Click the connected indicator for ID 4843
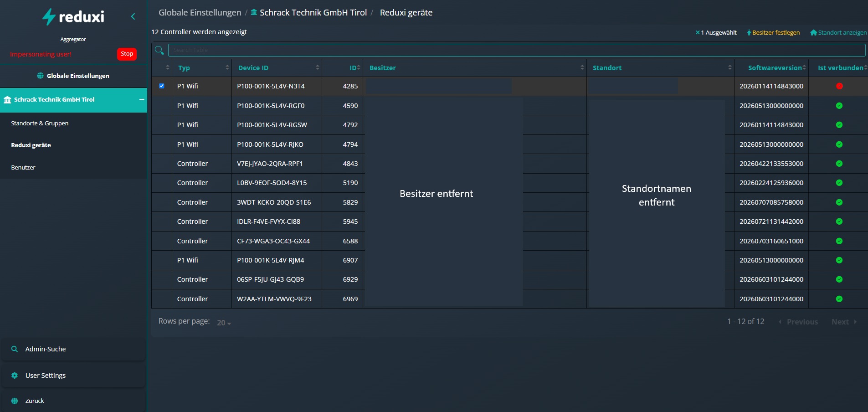 click(839, 164)
